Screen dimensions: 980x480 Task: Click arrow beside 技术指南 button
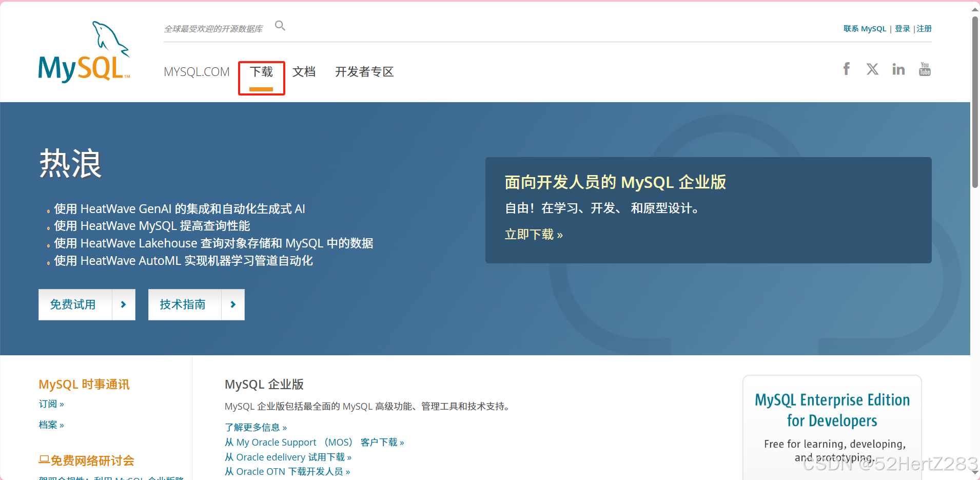[x=233, y=304]
